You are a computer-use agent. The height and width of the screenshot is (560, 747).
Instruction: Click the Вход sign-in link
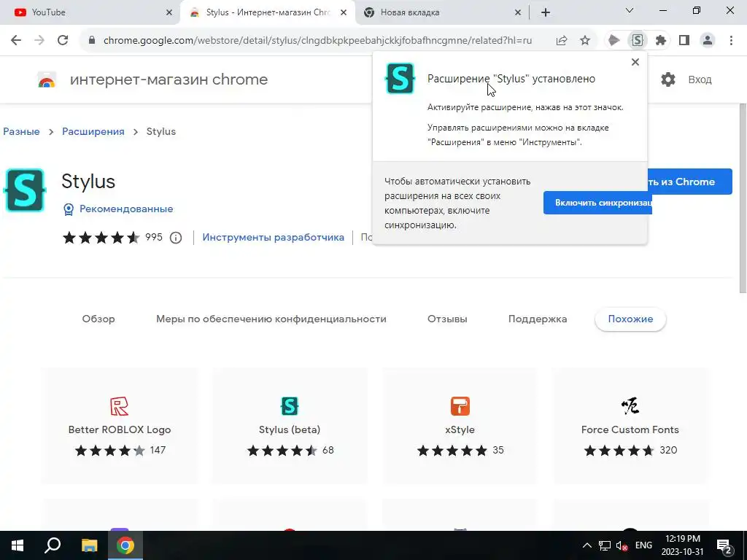(x=700, y=79)
